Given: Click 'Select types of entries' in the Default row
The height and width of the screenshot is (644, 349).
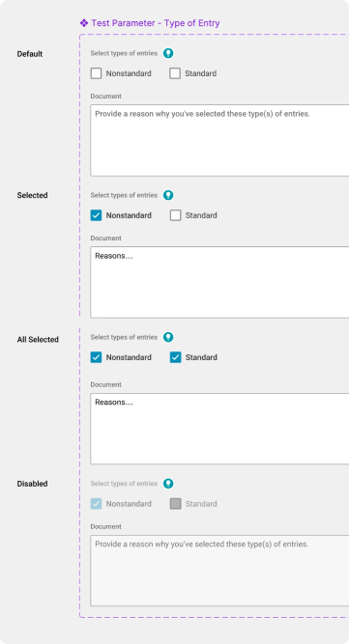Looking at the screenshot, I should click(124, 53).
